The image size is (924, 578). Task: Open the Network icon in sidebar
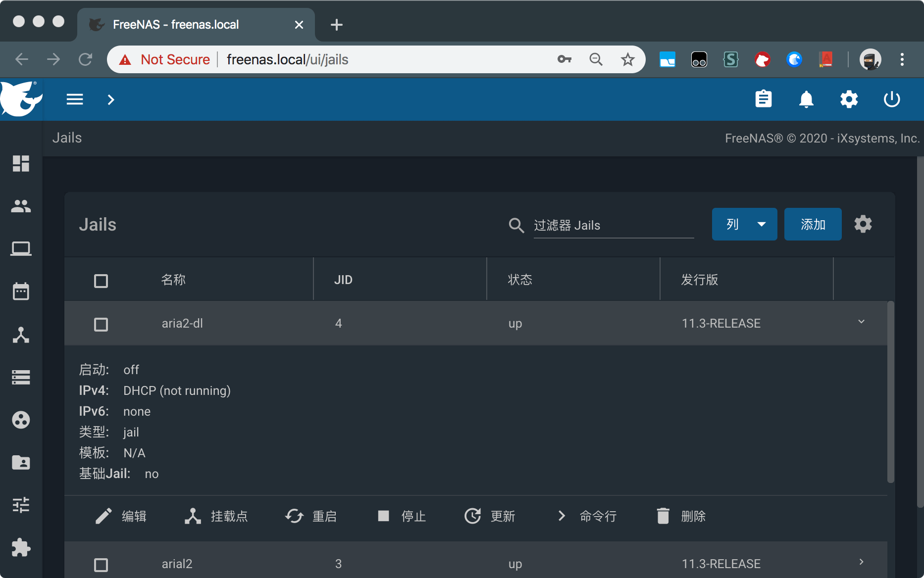pos(21,335)
